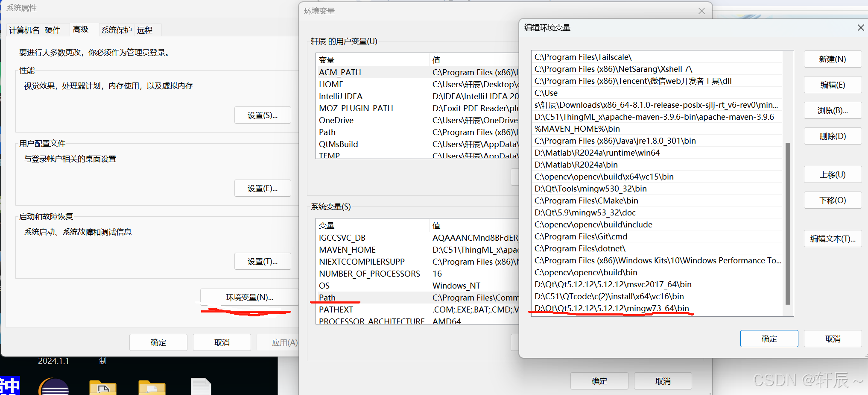Confirm 系统属性 with its 确定 button

pyautogui.click(x=158, y=342)
